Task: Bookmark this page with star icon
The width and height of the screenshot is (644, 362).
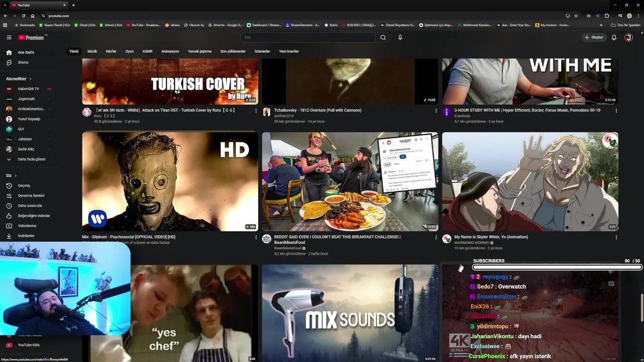Action: coord(576,16)
